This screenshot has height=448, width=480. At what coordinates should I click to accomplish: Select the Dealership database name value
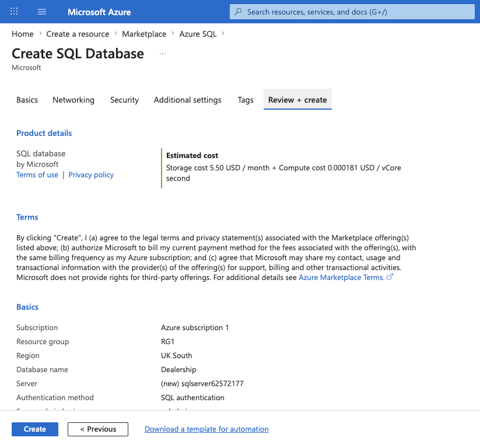pyautogui.click(x=178, y=370)
